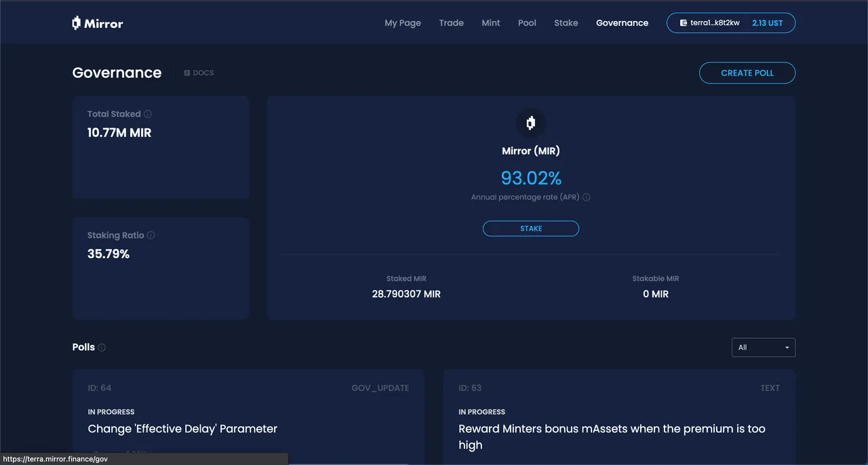Click the Governance page heading
The width and height of the screenshot is (868, 465).
pyautogui.click(x=117, y=73)
